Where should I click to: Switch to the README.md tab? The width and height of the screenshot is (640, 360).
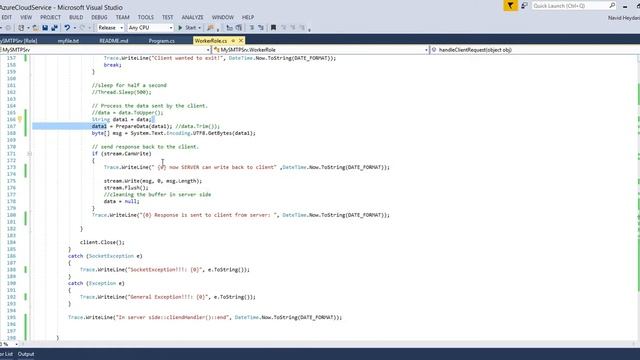coord(114,41)
